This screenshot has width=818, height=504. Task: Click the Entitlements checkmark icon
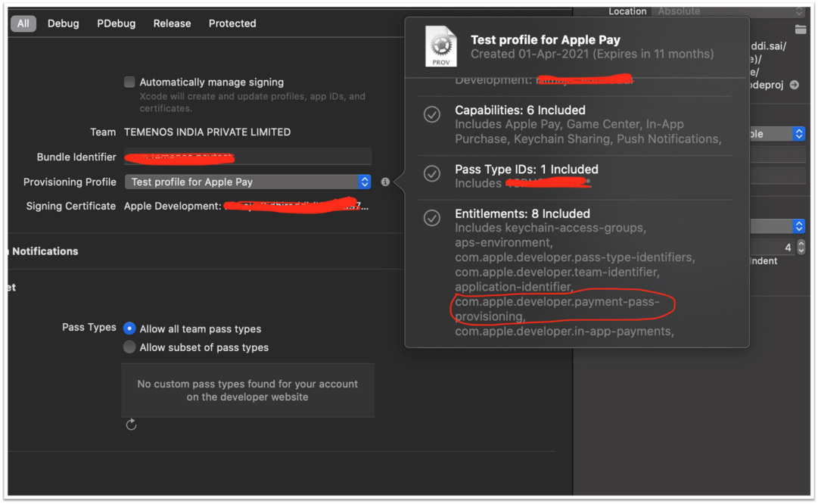click(431, 218)
